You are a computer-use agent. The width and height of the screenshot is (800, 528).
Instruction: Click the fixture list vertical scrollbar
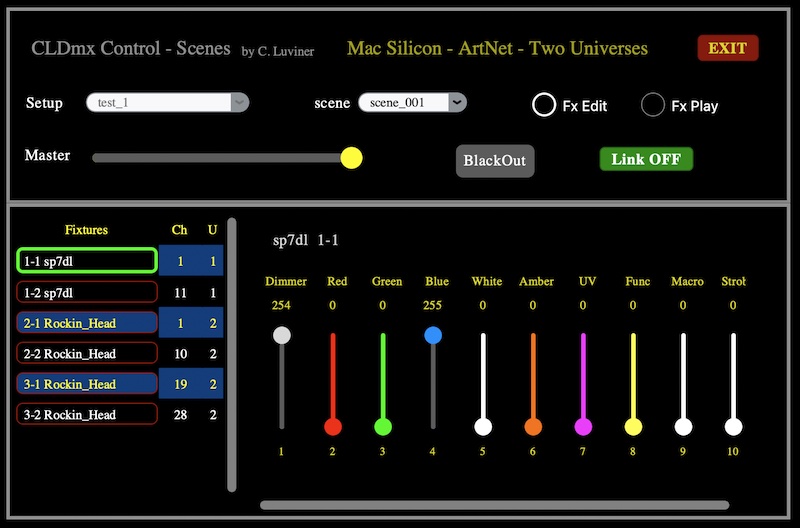232,355
